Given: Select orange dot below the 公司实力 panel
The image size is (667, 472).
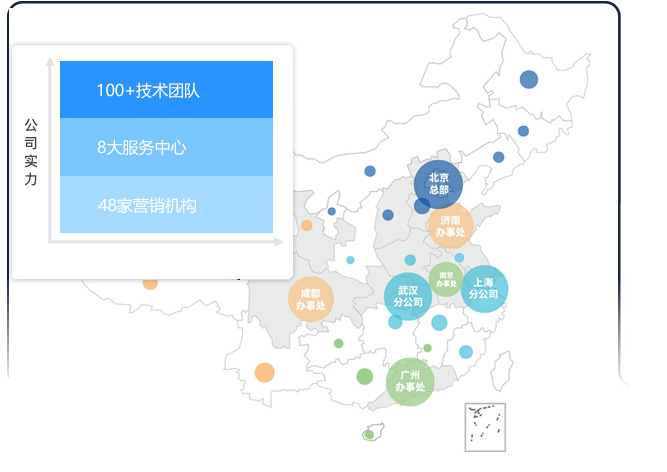Looking at the screenshot, I should [150, 283].
